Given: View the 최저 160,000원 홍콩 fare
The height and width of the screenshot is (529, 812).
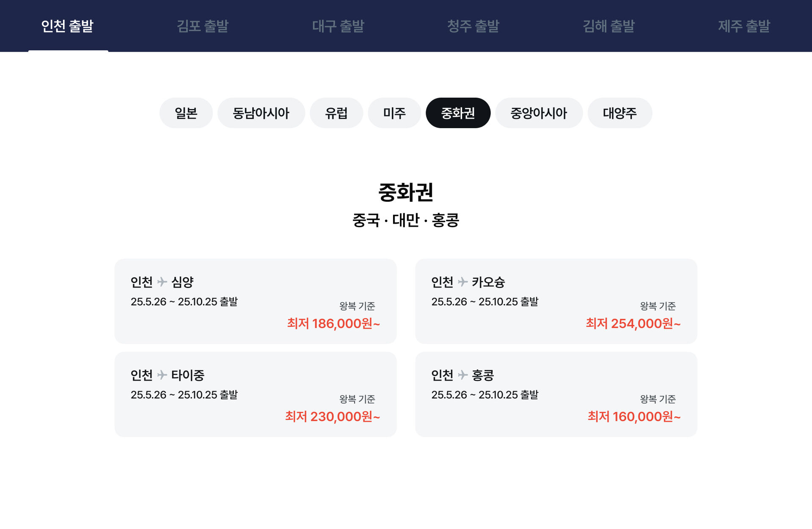Looking at the screenshot, I should 634,417.
